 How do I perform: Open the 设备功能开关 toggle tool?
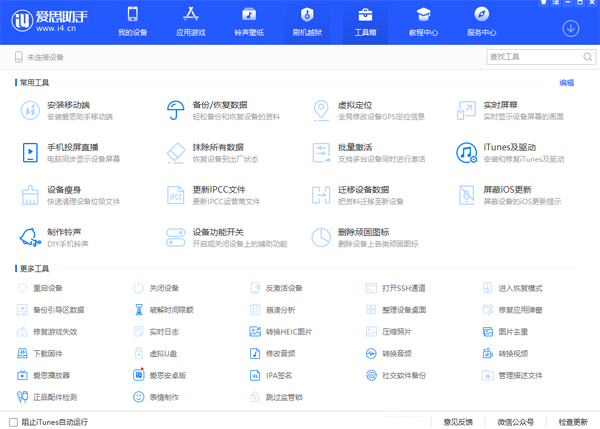click(176, 237)
